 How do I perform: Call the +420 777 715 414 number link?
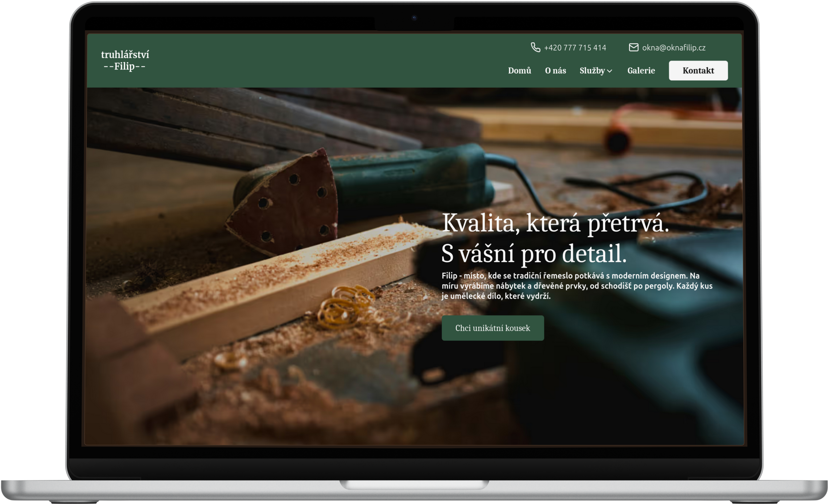pyautogui.click(x=575, y=48)
